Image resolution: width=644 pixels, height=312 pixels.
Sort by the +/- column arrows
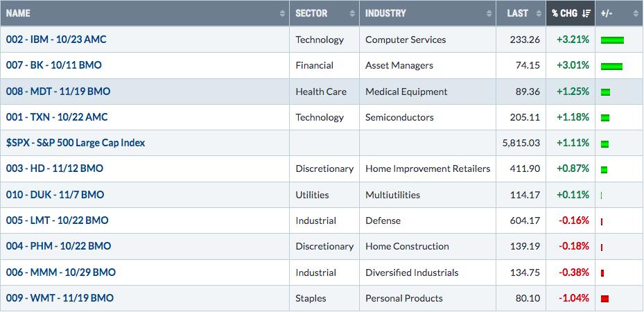point(636,14)
